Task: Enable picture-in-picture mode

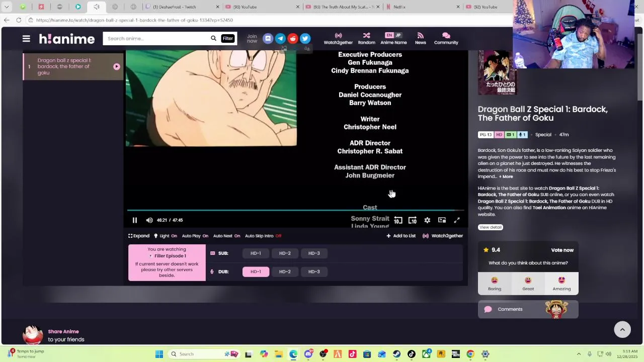Action: point(442,220)
